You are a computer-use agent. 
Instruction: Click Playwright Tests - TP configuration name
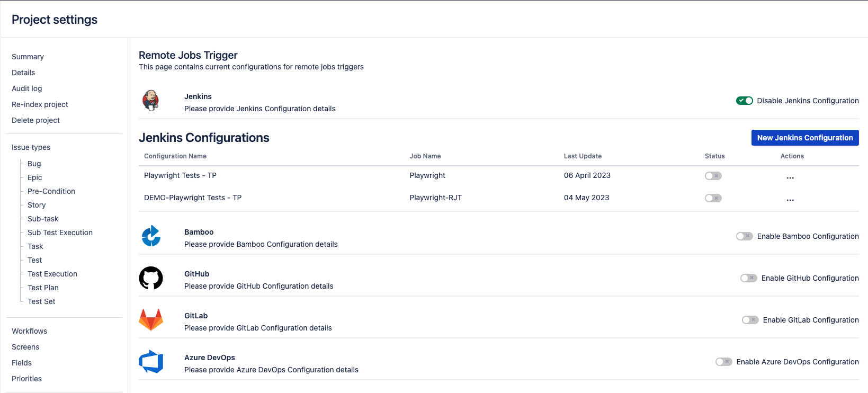[x=180, y=175]
